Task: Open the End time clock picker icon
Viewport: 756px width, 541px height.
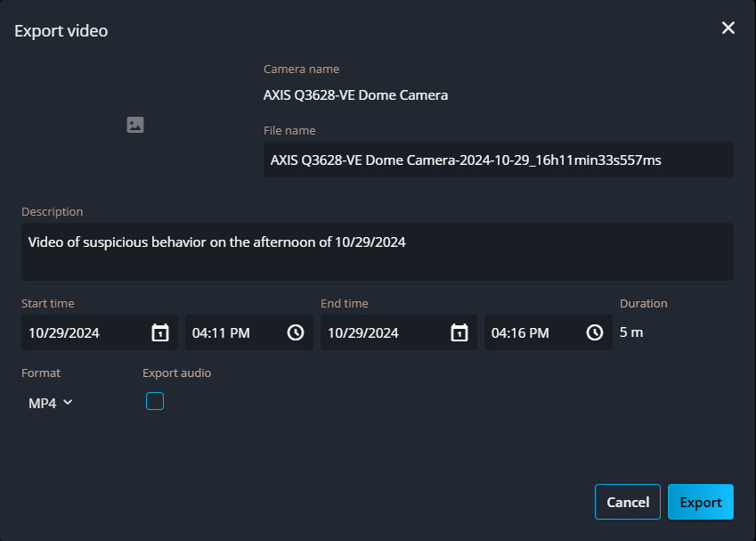Action: click(x=595, y=332)
